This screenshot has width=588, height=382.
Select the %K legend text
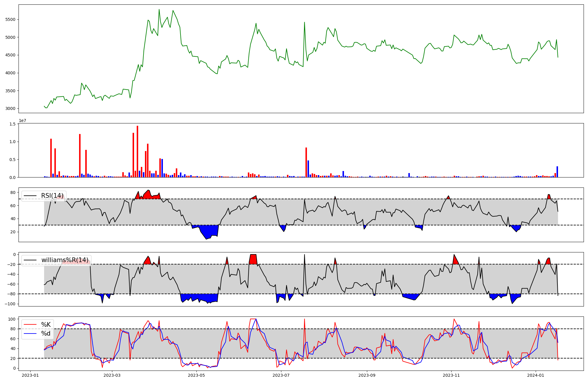coord(46,325)
